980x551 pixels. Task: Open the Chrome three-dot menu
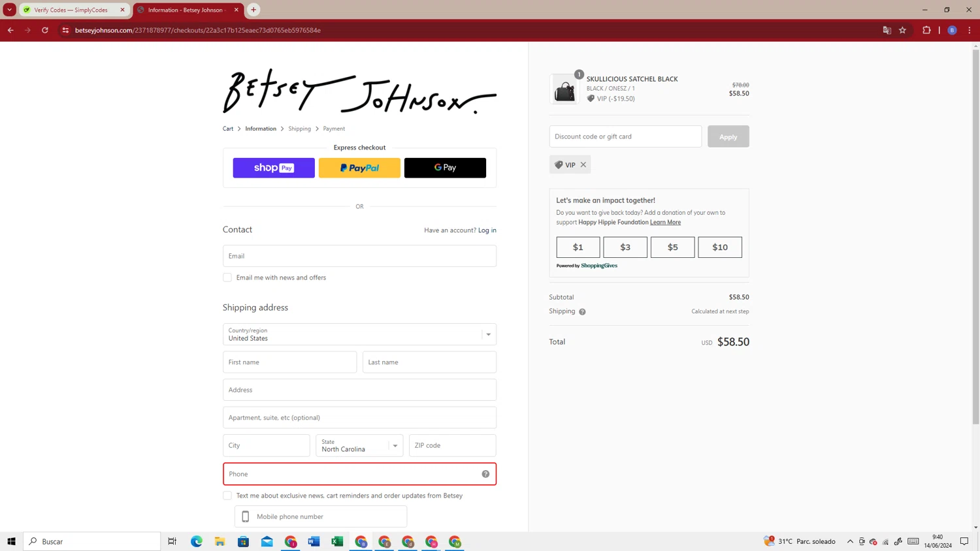click(970, 30)
